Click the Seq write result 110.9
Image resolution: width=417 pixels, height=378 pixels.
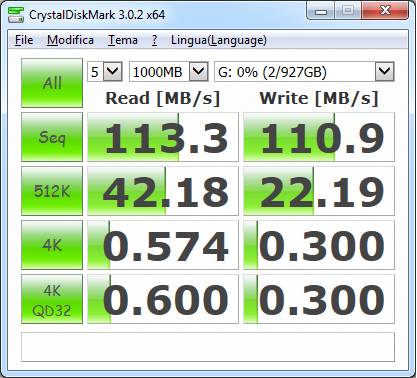tap(319, 137)
